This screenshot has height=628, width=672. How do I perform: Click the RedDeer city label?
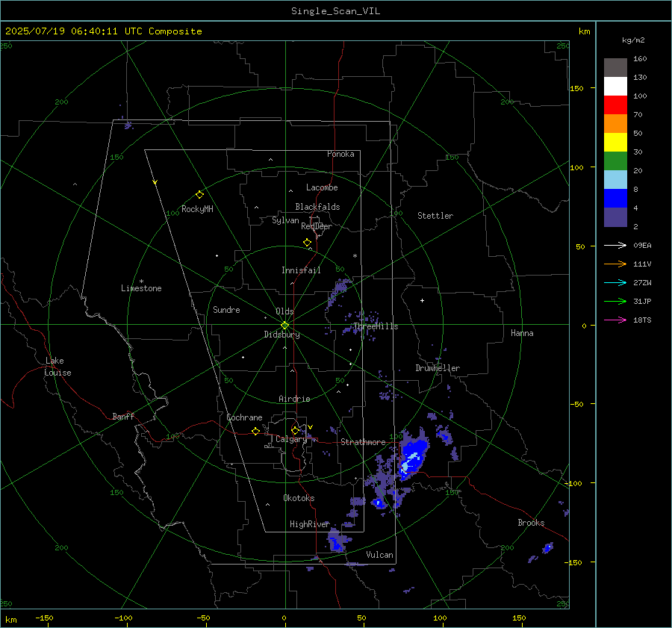pyautogui.click(x=317, y=226)
